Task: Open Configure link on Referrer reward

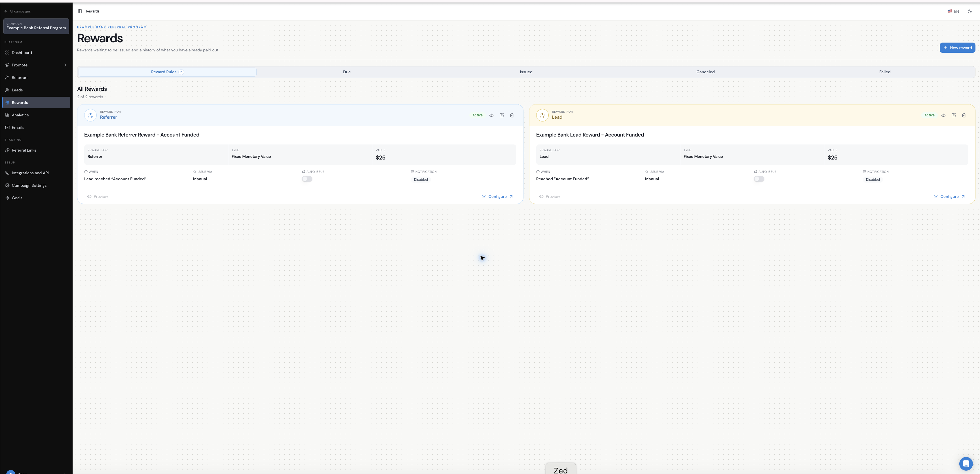Action: tap(497, 196)
